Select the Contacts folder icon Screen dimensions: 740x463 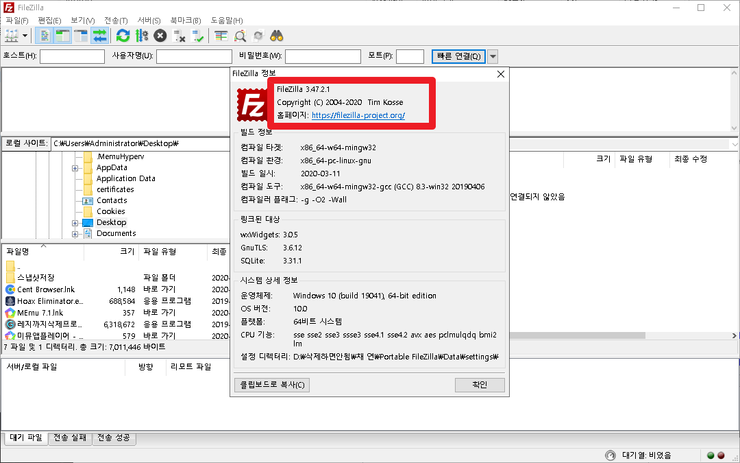[x=88, y=201]
